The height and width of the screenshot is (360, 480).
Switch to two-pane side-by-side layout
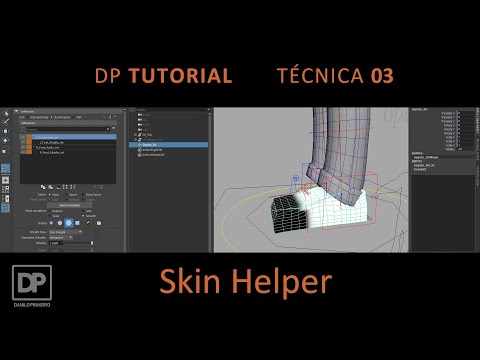click(x=5, y=199)
